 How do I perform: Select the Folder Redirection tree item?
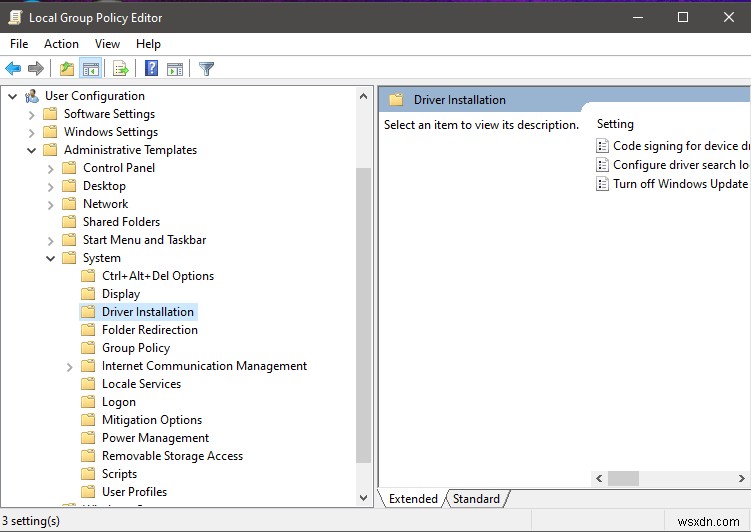point(139,330)
